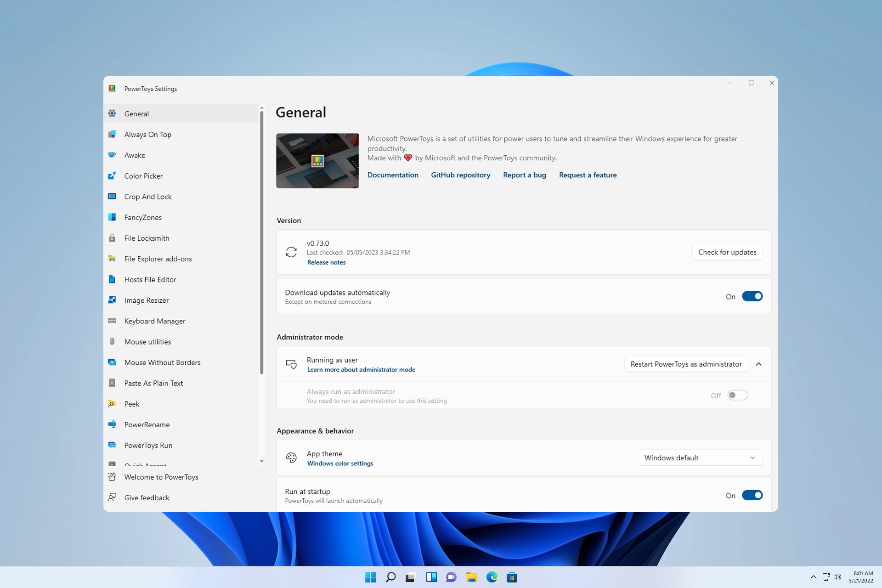The width and height of the screenshot is (882, 588).
Task: Show hidden system tray icons chevron
Action: (x=813, y=577)
